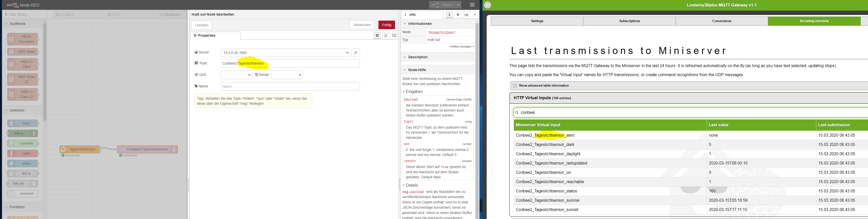Open the node settings gear icon in editor
868x219 pixels.
[x=377, y=35]
